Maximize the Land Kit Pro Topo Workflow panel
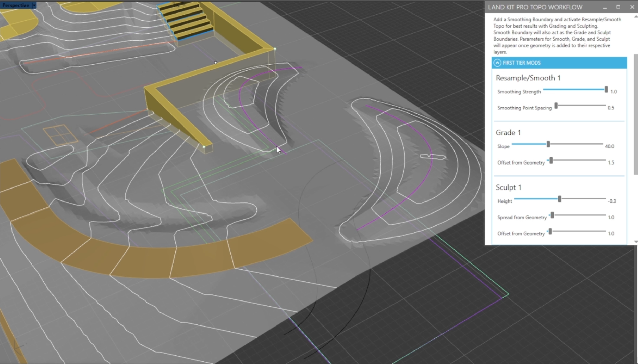The width and height of the screenshot is (638, 364). [619, 7]
